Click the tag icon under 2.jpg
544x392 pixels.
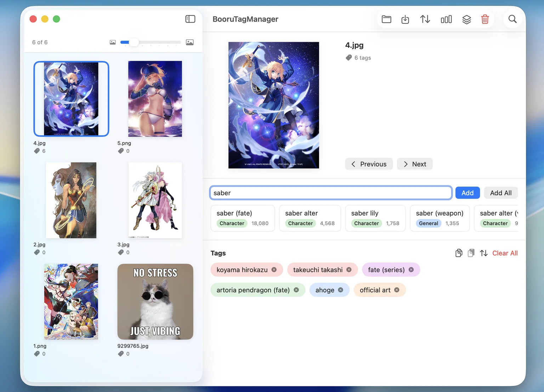(x=37, y=252)
